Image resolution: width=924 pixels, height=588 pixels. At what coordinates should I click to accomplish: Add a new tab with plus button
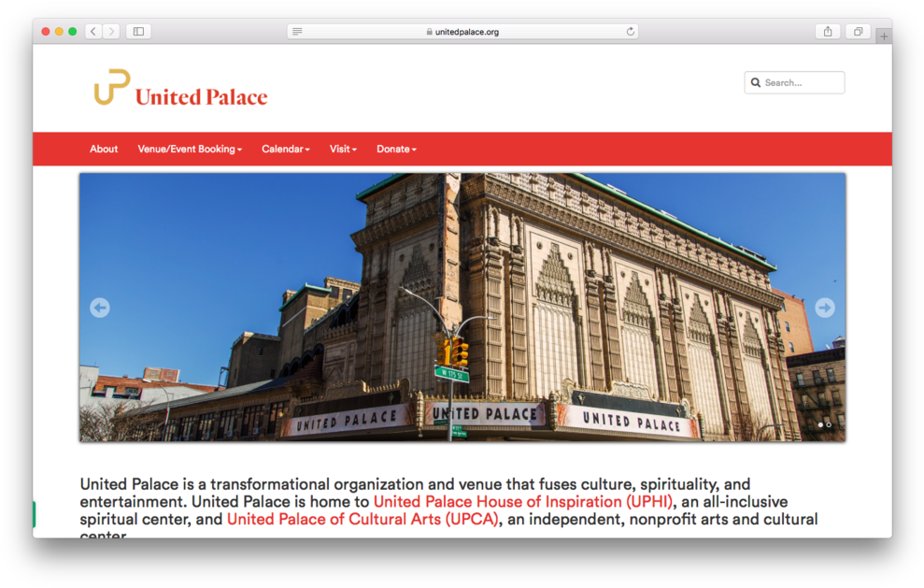pos(883,36)
